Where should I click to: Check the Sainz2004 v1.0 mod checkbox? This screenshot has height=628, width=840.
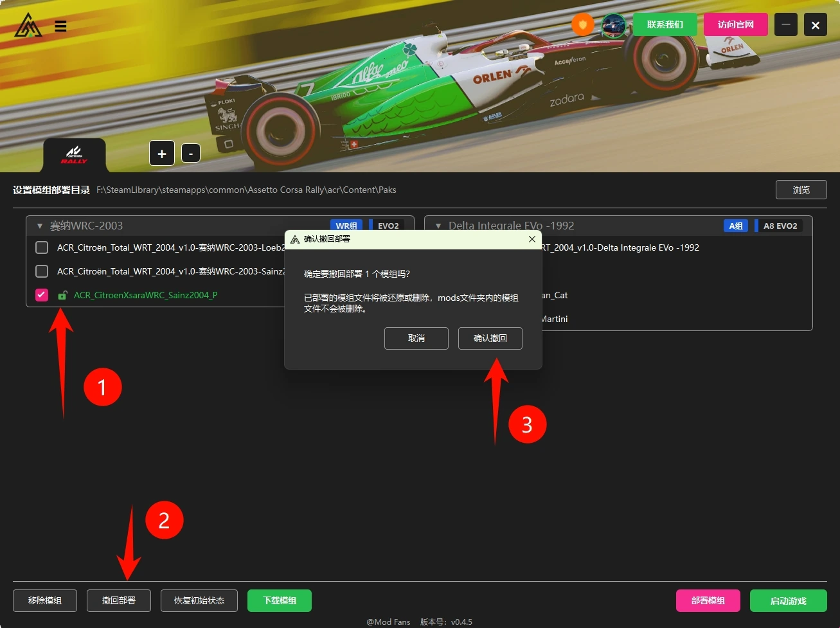[x=42, y=271]
